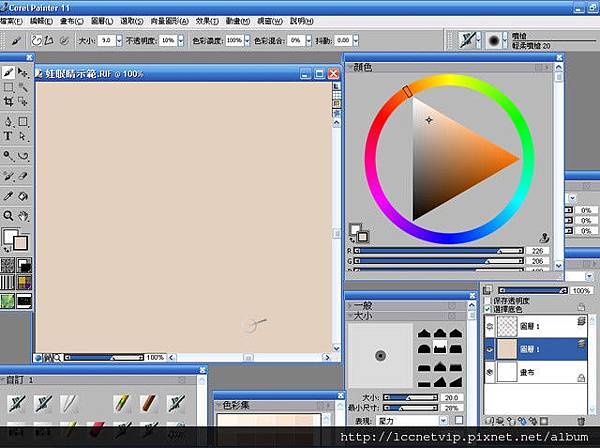Open the Paper texture selector

tap(8, 265)
